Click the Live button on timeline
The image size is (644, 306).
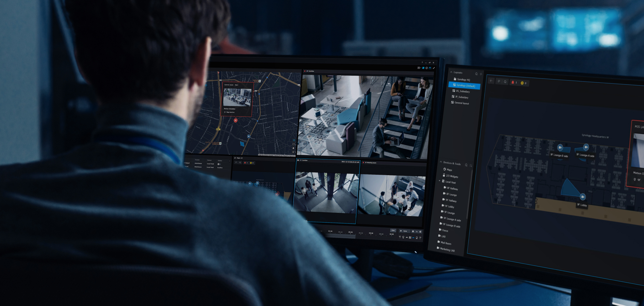[393, 230]
